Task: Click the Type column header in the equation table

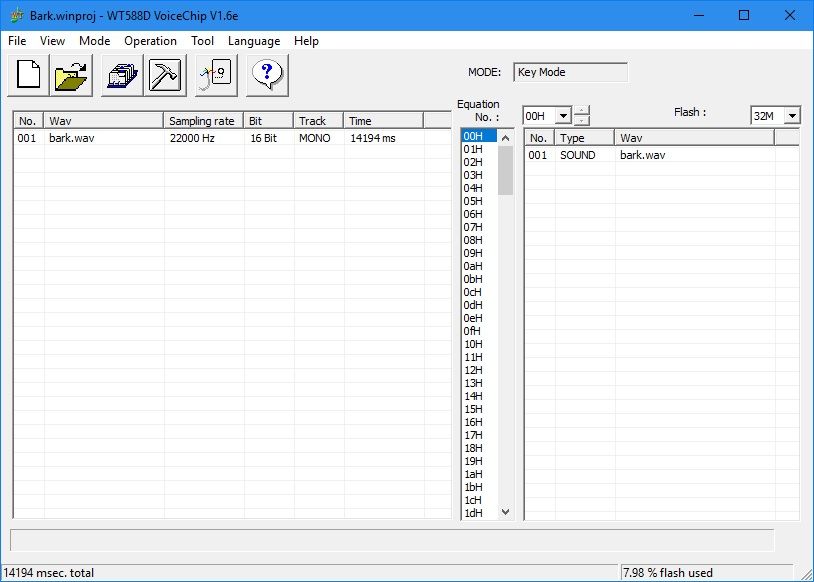Action: click(x=585, y=138)
